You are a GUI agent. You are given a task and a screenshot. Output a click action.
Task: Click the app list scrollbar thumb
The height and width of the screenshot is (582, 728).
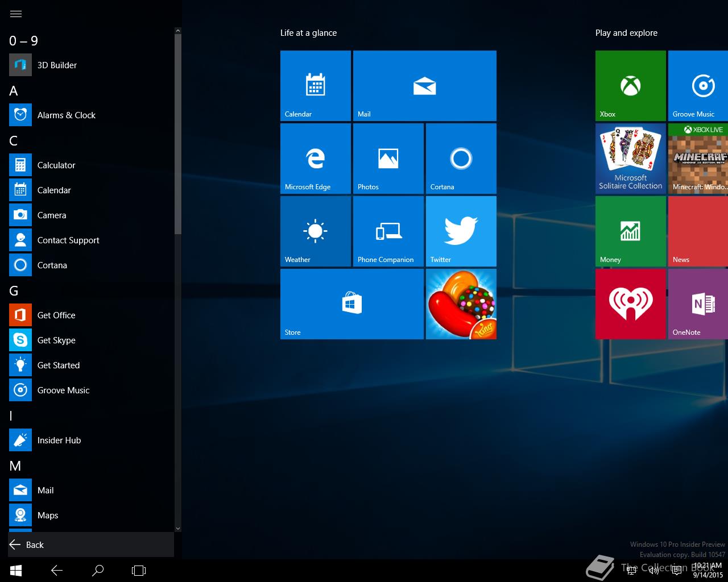click(178, 134)
